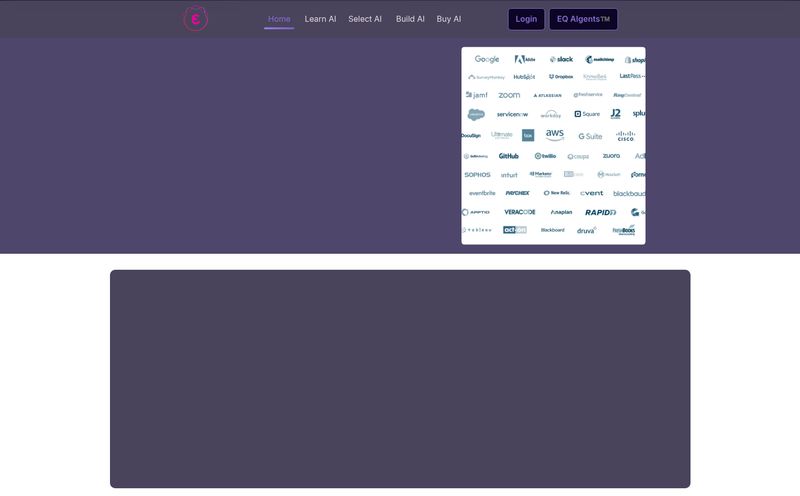Click the RAPID7 logo
Image resolution: width=800 pixels, height=496 pixels.
point(601,212)
